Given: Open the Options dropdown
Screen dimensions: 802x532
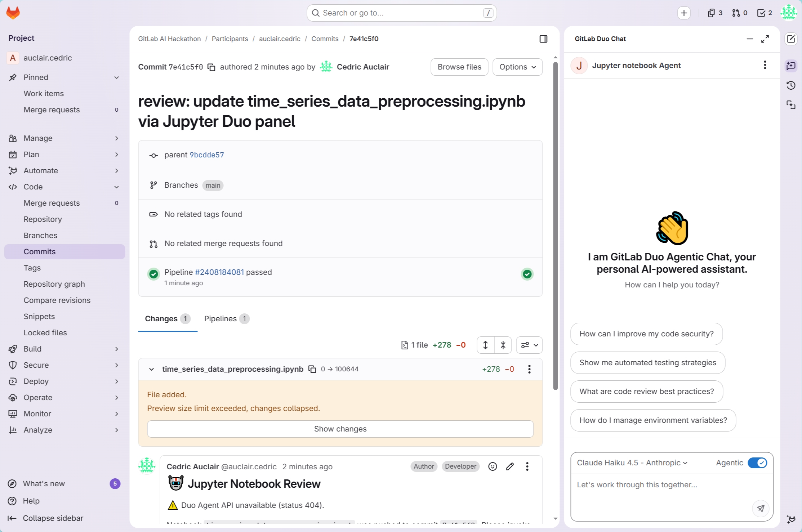Looking at the screenshot, I should 517,67.
